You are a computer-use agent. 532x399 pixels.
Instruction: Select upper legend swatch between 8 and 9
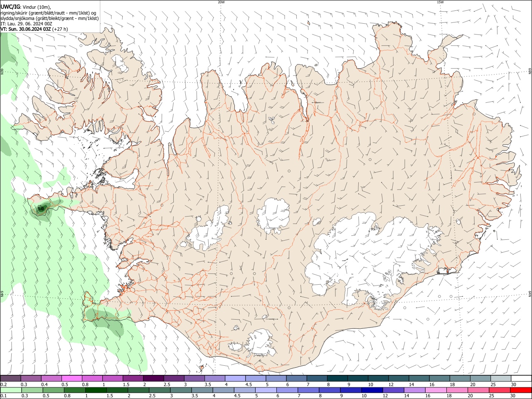(337, 378)
